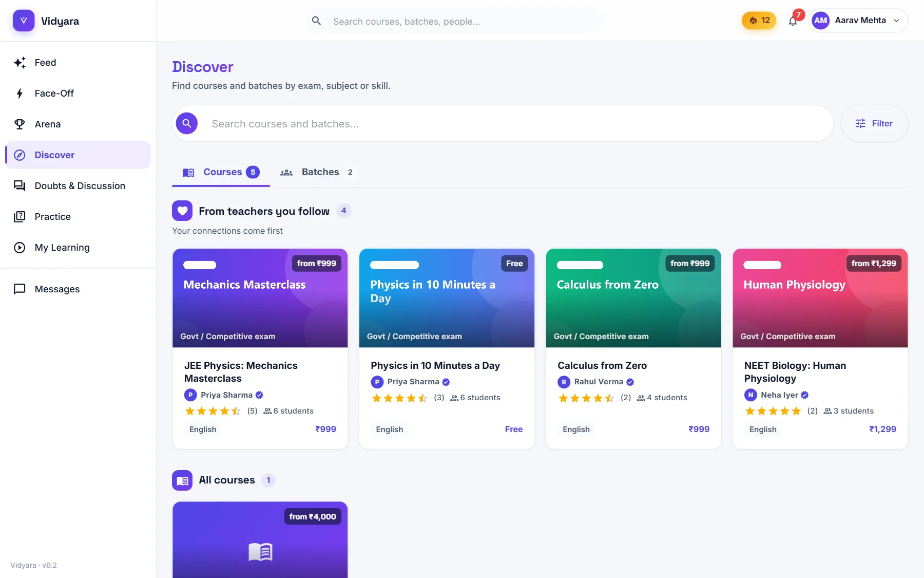This screenshot has width=924, height=578.
Task: Open the Mechanics Masterclass purple cover thumbnail
Action: pos(260,299)
